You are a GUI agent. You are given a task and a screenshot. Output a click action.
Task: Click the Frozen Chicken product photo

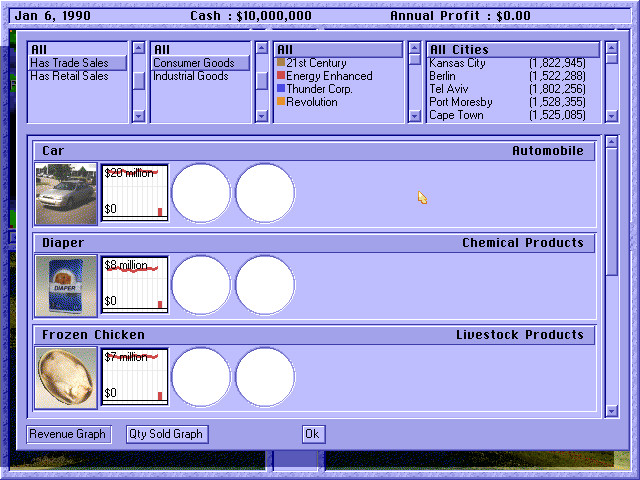pyautogui.click(x=66, y=378)
